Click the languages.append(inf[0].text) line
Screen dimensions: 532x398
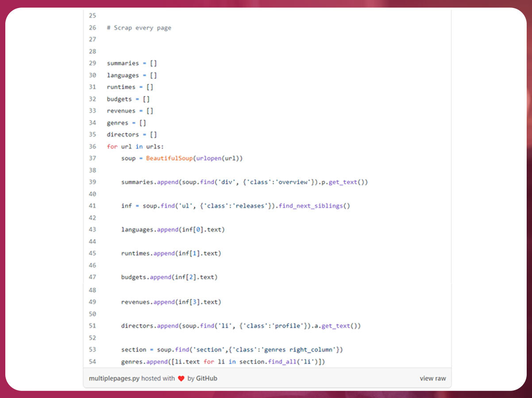[x=173, y=230]
